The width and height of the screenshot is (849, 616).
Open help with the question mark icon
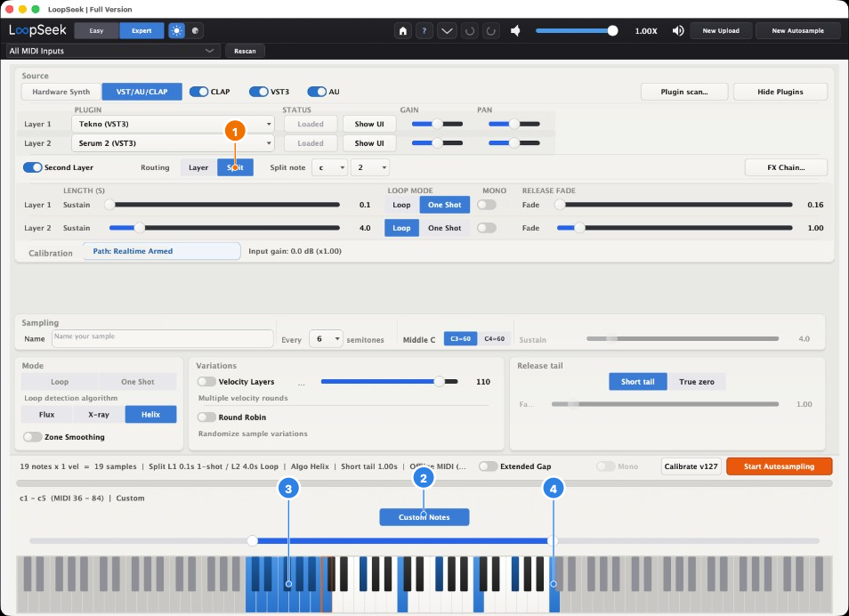tap(424, 31)
